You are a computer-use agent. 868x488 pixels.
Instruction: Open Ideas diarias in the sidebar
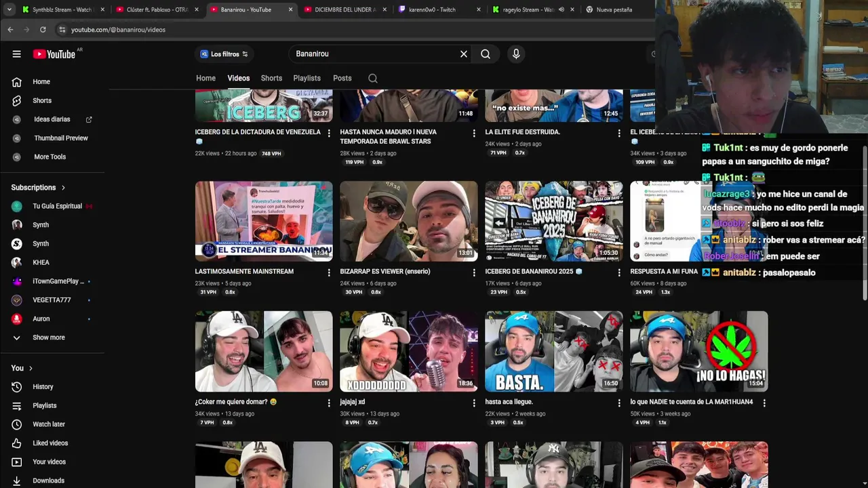pos(52,119)
